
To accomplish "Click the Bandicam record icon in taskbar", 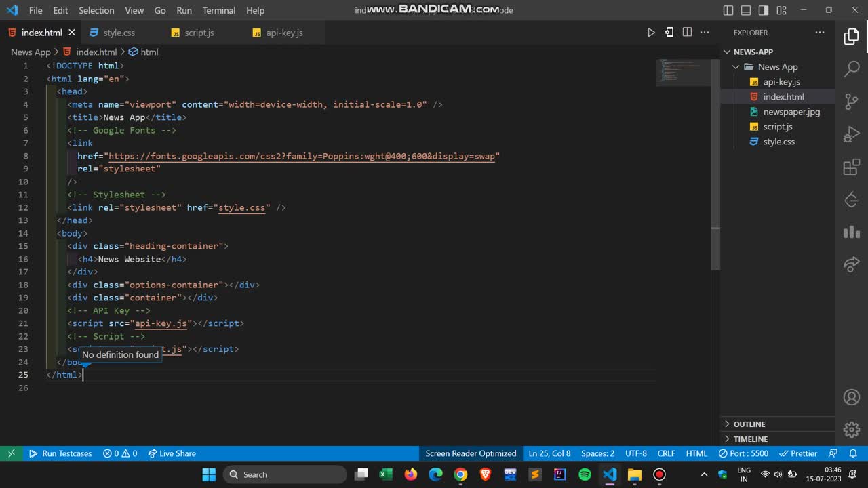I will (659, 474).
